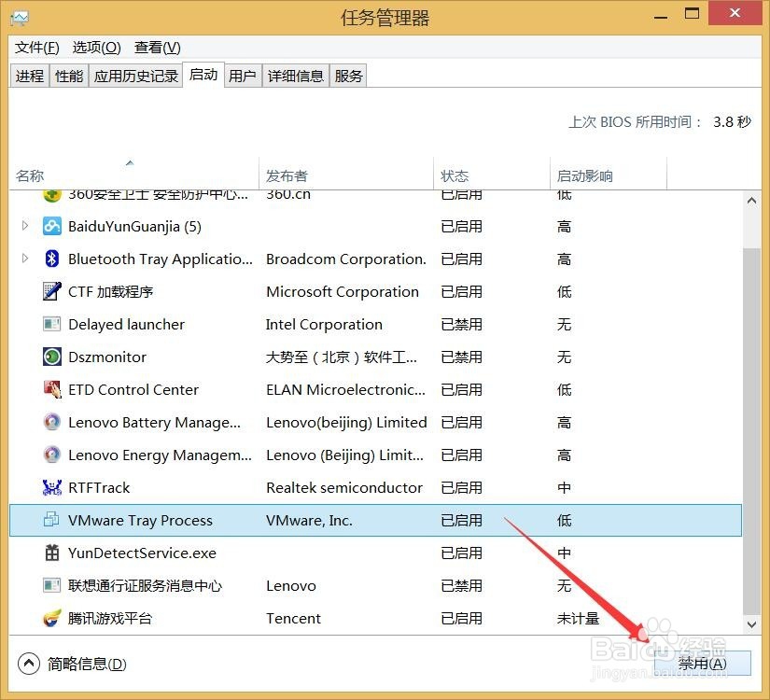This screenshot has height=700, width=770.
Task: Click the Realtek semiconductor publisher cell
Action: click(344, 487)
